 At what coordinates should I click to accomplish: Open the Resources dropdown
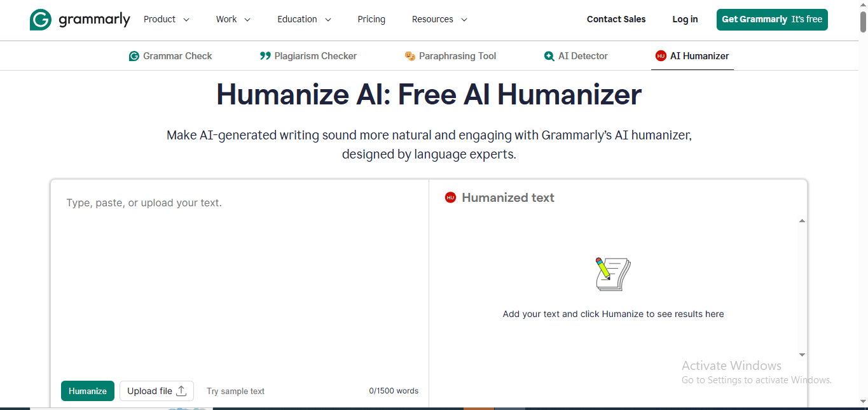439,19
